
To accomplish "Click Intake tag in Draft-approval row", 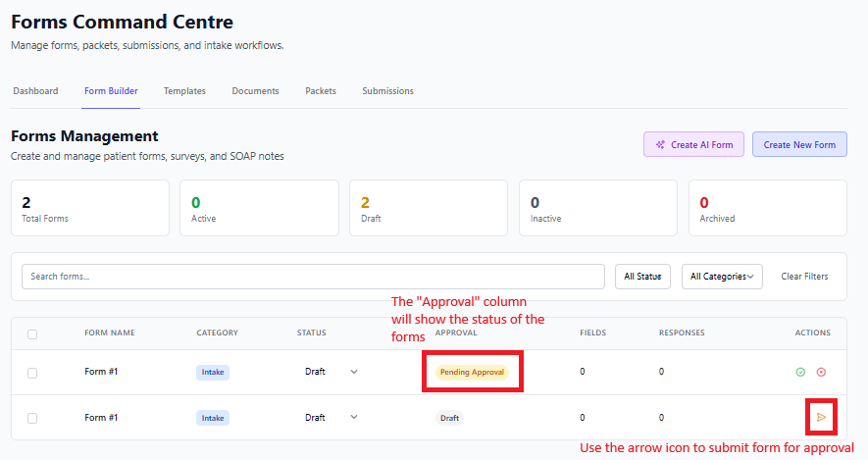I will (213, 418).
